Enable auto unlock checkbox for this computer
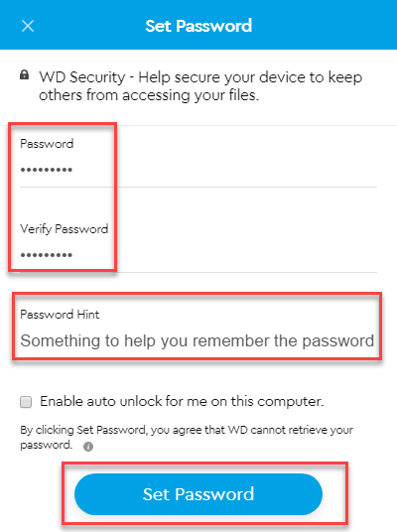 click(x=26, y=402)
